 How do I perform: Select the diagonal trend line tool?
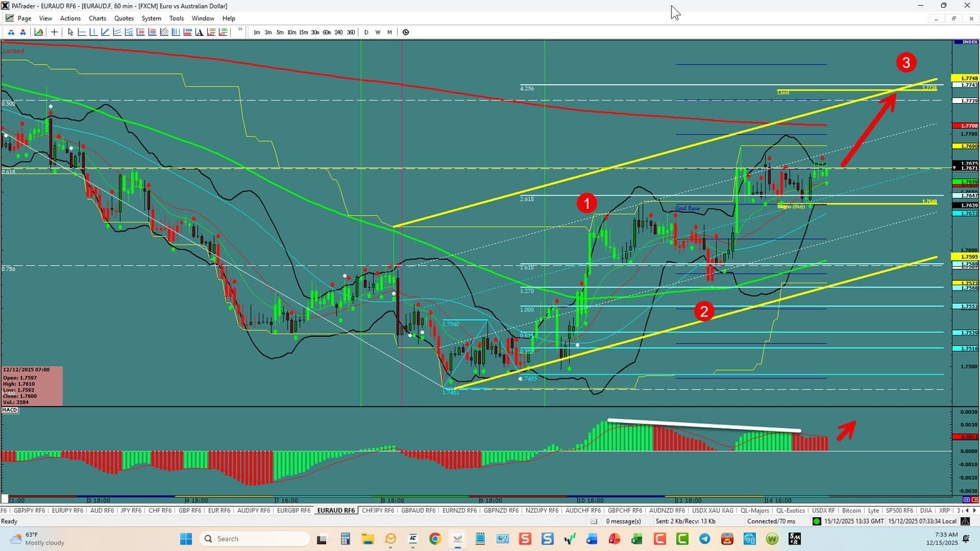coord(105,32)
